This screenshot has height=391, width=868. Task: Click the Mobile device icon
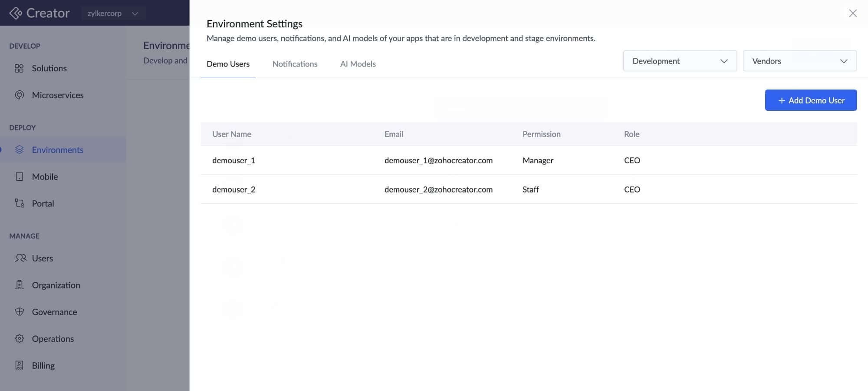(19, 176)
